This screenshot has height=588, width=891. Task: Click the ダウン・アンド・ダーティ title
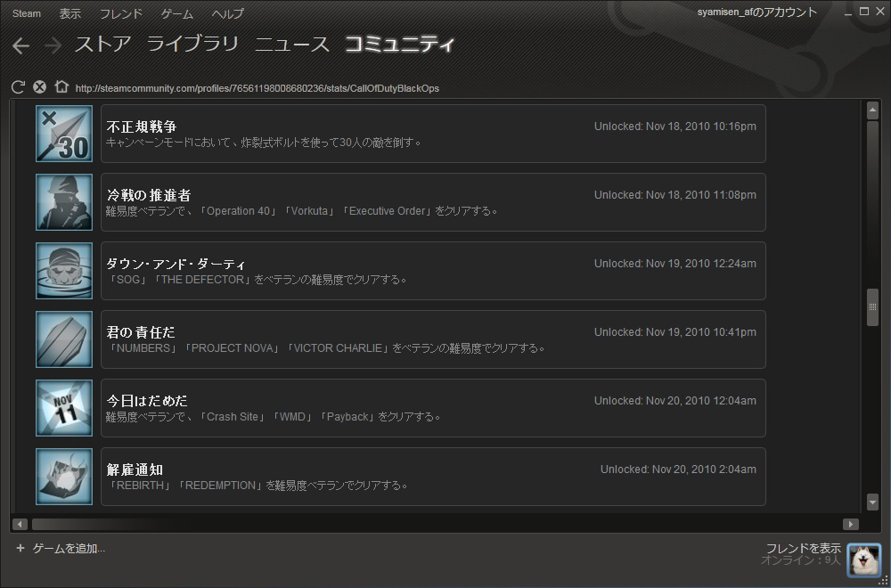tap(176, 265)
